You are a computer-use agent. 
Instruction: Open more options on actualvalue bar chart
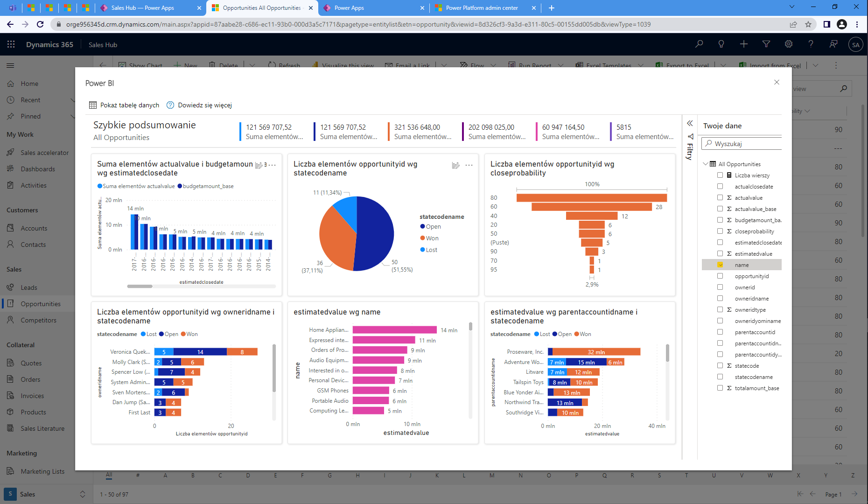272,165
